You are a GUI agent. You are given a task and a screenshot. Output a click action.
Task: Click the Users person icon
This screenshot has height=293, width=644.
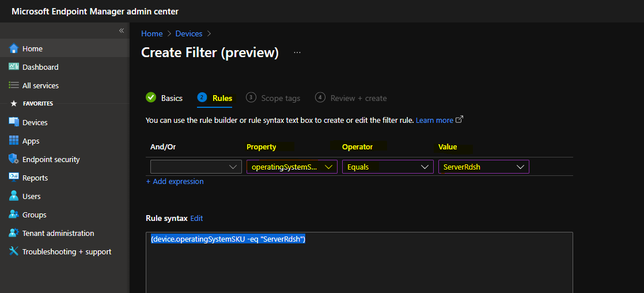point(14,196)
